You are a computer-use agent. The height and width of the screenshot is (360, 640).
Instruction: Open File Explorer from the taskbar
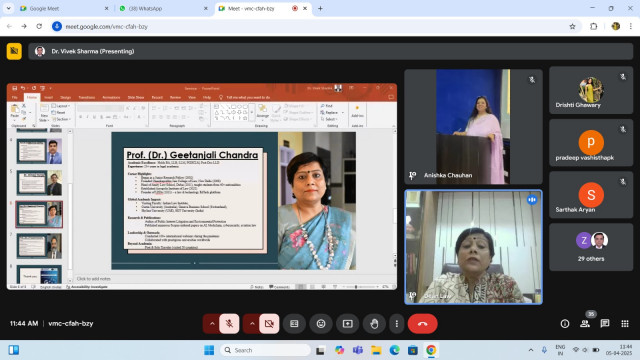point(376,350)
